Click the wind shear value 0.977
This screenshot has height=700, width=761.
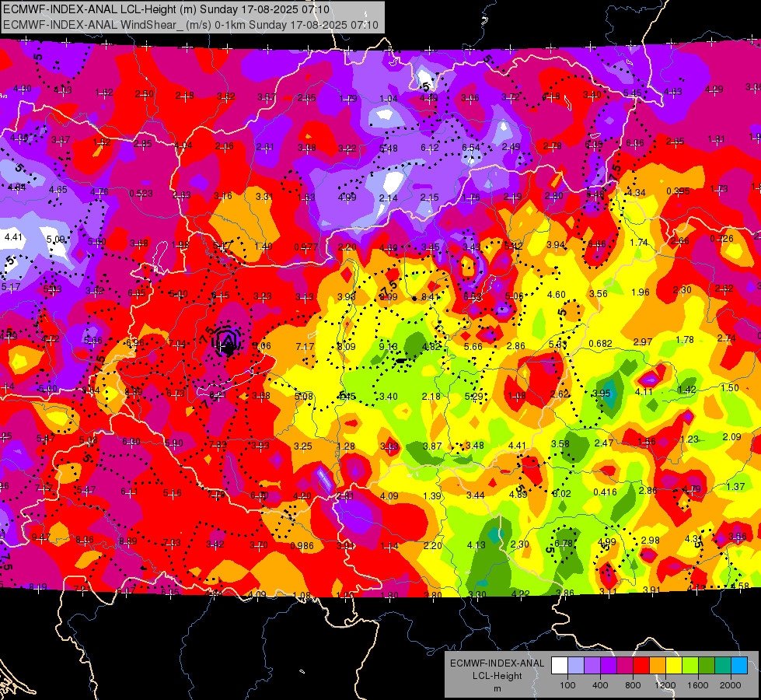coord(306,247)
